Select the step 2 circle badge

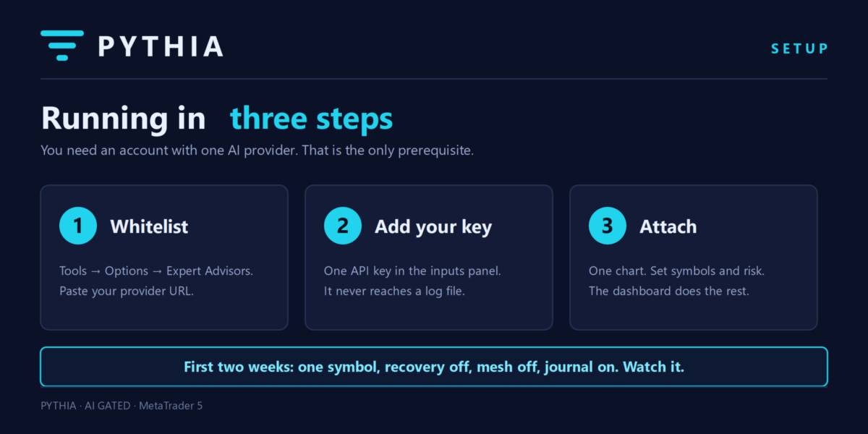click(343, 226)
